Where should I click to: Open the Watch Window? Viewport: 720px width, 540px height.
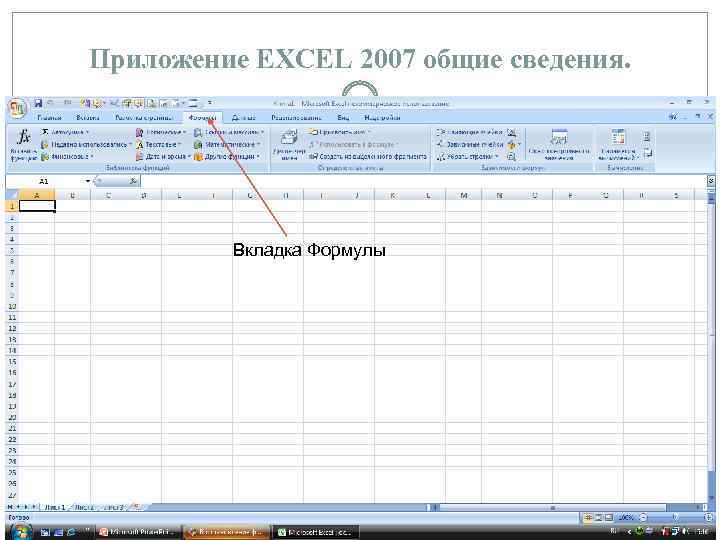pyautogui.click(x=559, y=145)
